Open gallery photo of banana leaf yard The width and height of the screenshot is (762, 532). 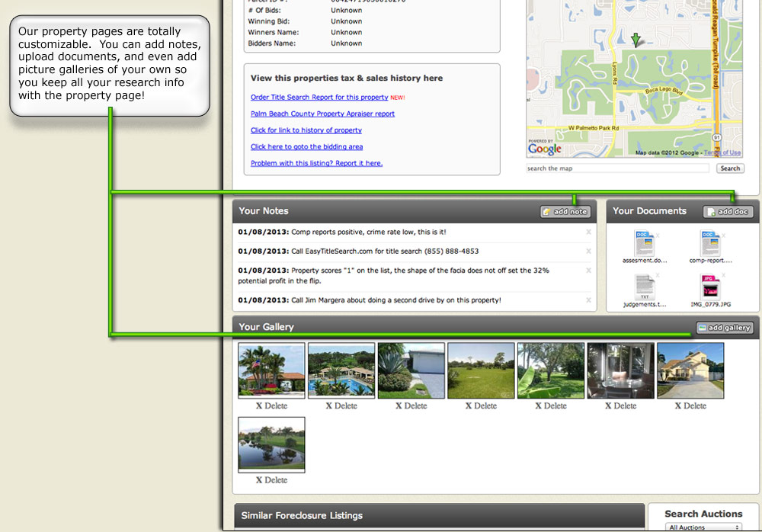[x=551, y=370]
